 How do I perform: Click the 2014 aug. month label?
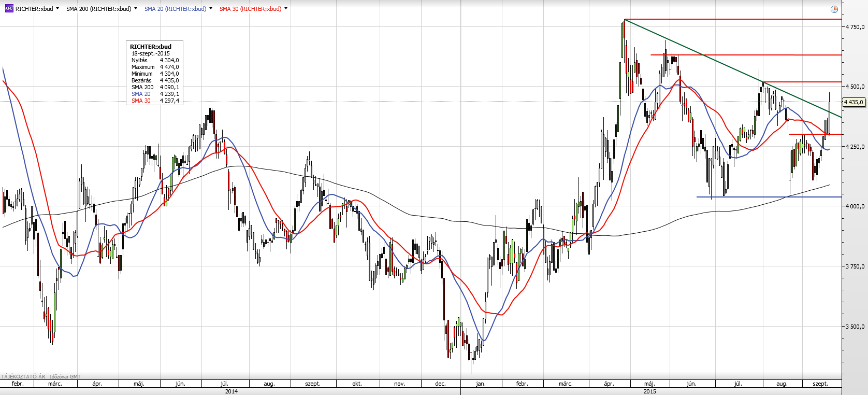pyautogui.click(x=269, y=384)
